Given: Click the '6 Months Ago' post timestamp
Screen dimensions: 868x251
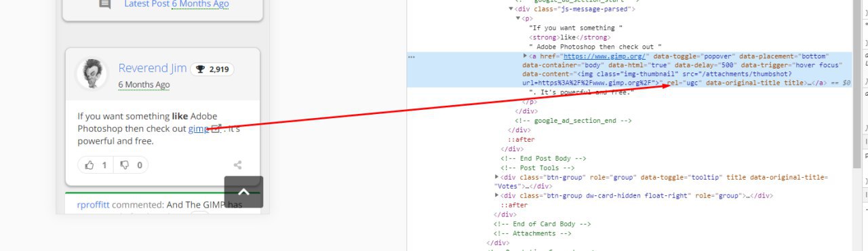Looking at the screenshot, I should 144,85.
